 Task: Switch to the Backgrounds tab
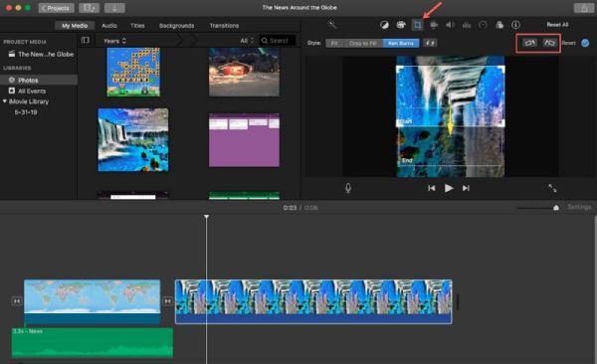pos(177,26)
